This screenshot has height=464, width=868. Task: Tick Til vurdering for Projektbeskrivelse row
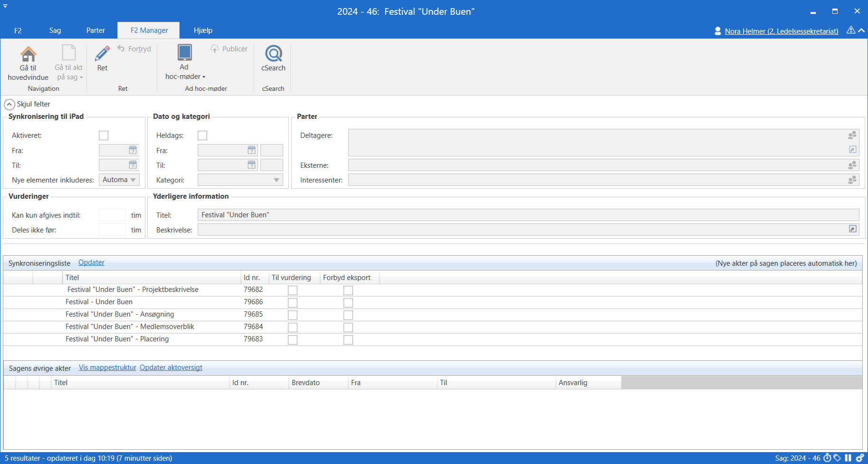(x=293, y=290)
